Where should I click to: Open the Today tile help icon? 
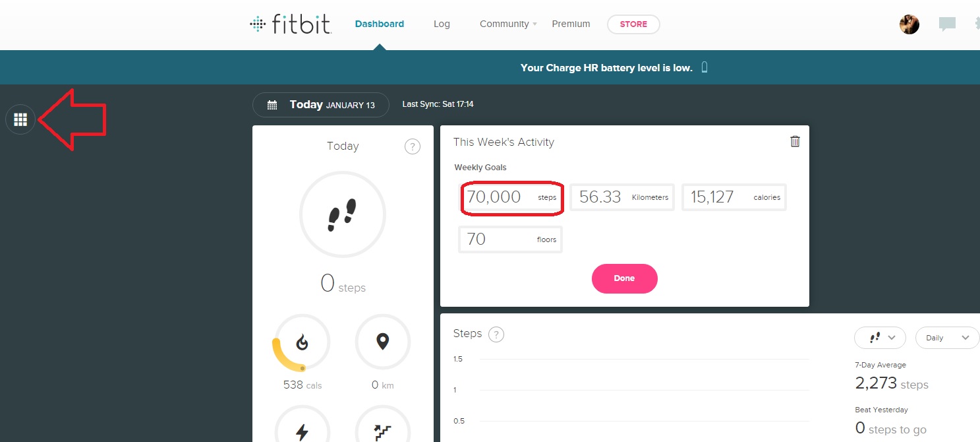[412, 146]
